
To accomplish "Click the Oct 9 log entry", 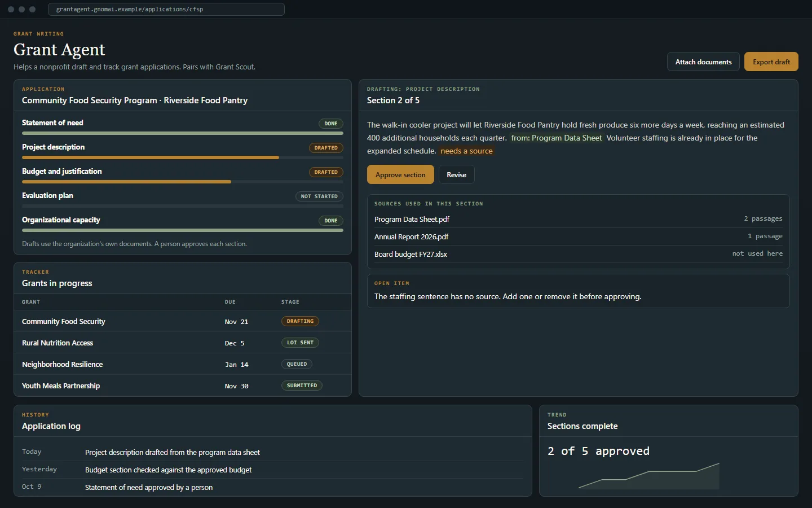I will [273, 487].
